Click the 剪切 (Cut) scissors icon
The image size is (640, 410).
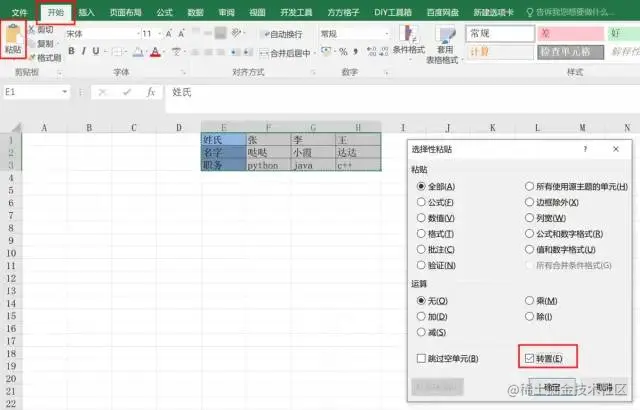(x=32, y=29)
